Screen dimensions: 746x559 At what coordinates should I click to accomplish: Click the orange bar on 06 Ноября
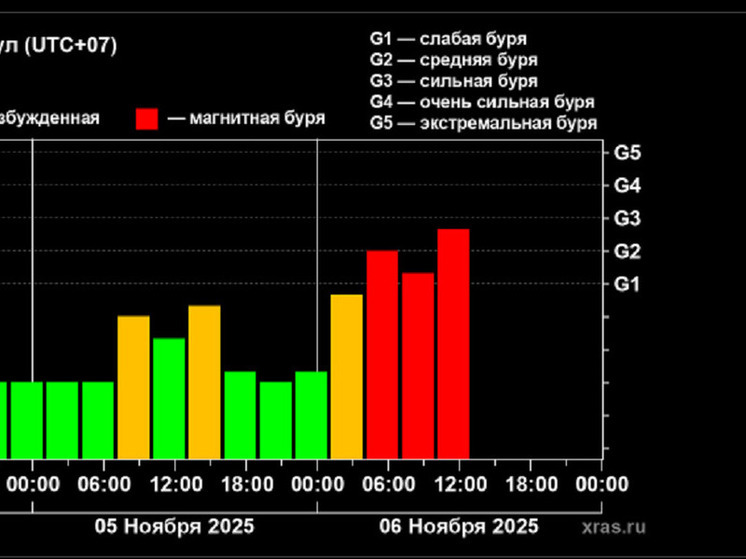tap(347, 375)
